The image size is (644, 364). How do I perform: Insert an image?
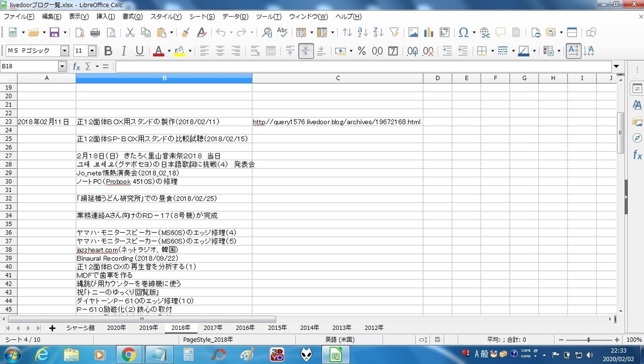click(x=413, y=33)
